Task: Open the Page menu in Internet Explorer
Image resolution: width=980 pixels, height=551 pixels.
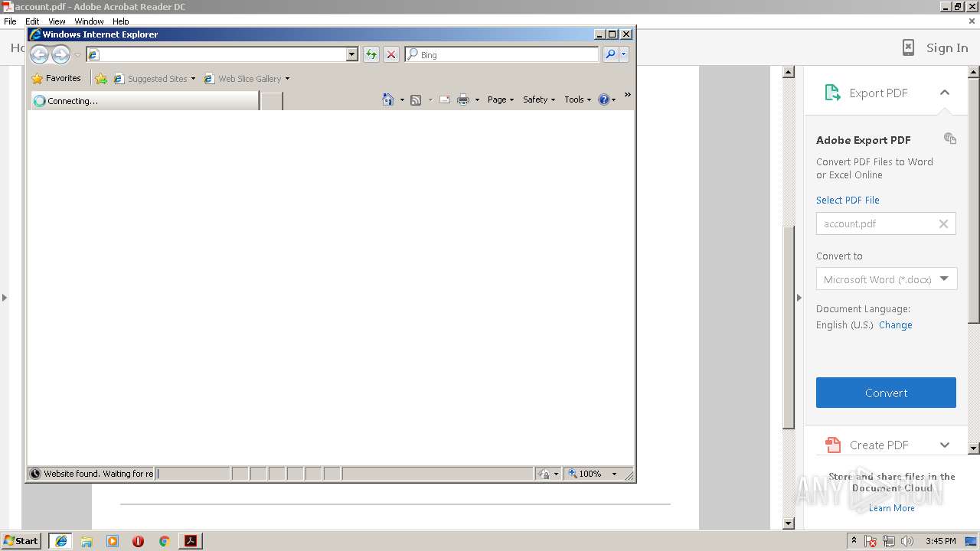Action: (x=501, y=99)
